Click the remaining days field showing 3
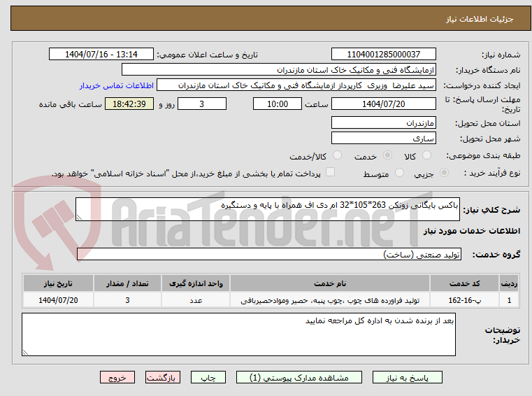Viewport: 532px width, 396px height. tap(202, 104)
